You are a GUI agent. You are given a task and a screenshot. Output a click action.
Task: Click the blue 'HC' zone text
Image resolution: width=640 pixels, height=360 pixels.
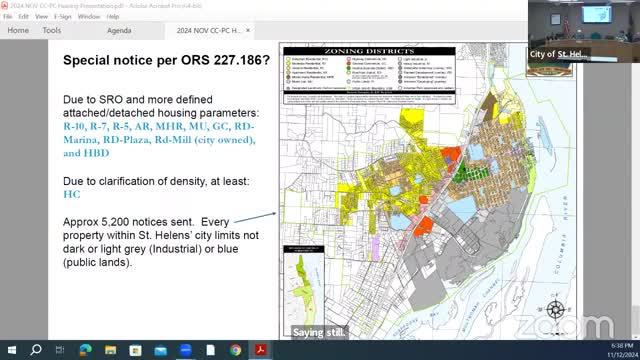coord(72,194)
